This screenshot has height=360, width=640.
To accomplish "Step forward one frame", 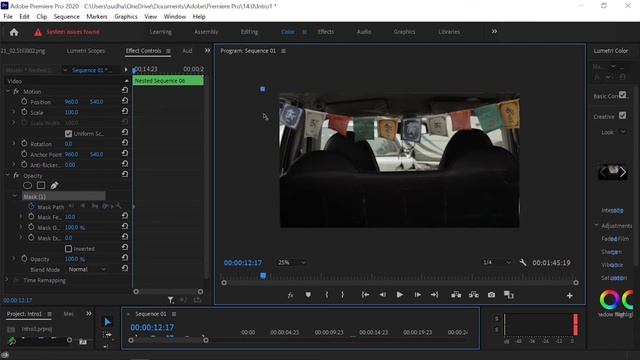I will coord(418,295).
